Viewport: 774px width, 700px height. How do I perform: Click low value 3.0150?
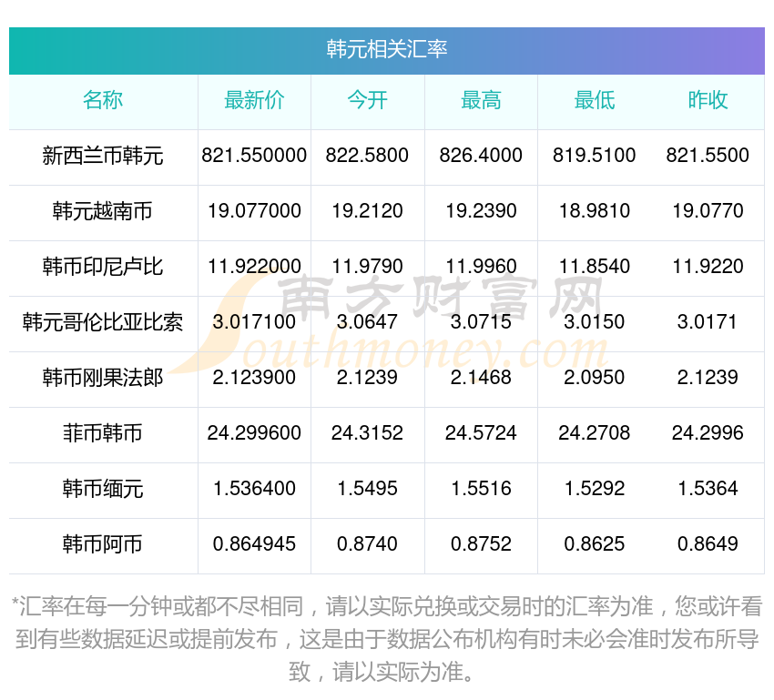click(595, 322)
